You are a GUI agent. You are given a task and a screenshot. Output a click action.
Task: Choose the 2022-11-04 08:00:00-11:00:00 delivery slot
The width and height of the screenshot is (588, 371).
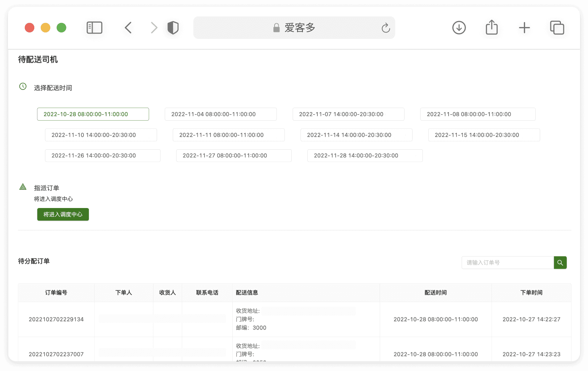pos(221,114)
